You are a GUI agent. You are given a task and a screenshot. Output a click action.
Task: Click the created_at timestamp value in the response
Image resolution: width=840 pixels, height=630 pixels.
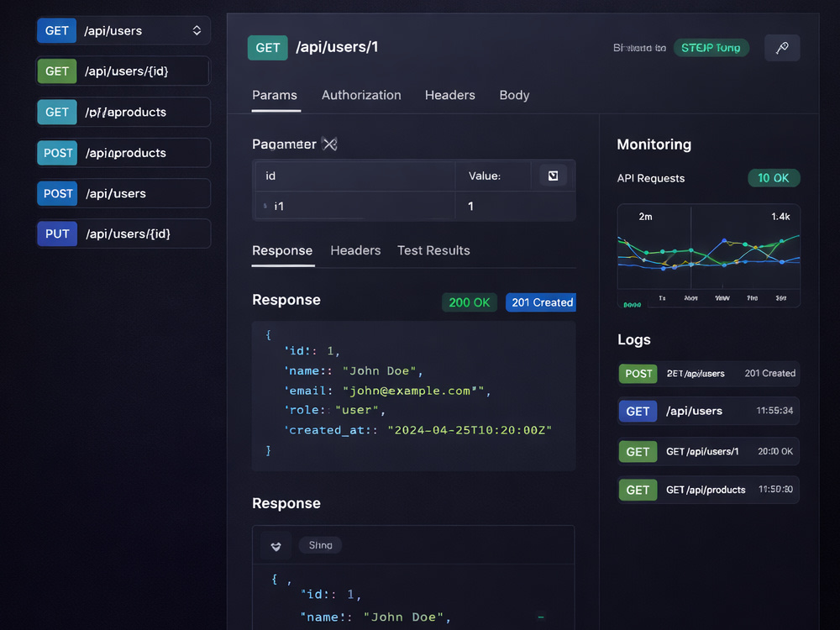pos(470,430)
